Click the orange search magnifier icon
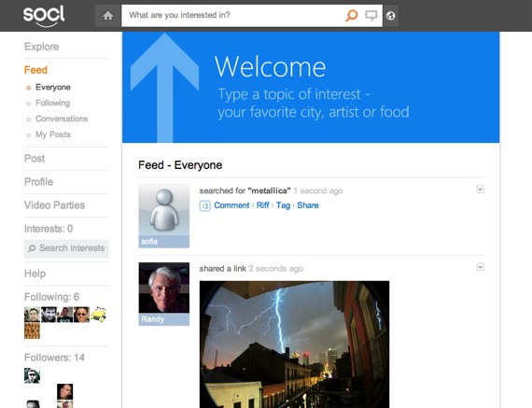 coord(352,15)
